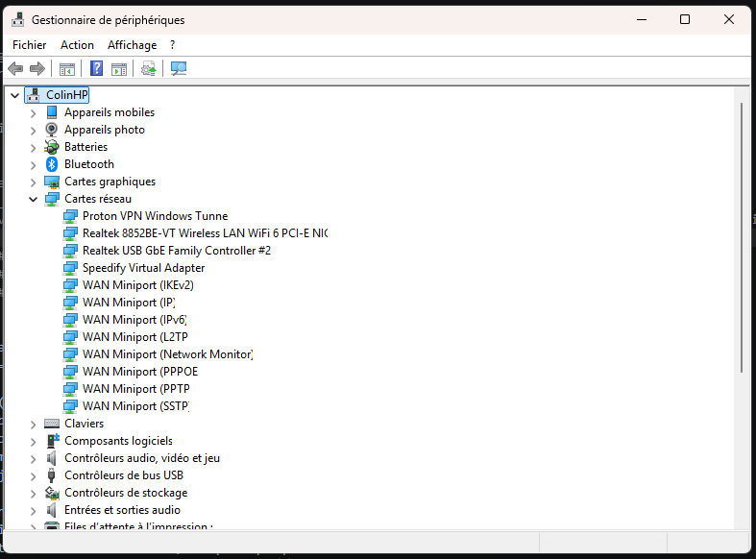The height and width of the screenshot is (559, 756).
Task: Maximize the Gestionnaire de périphériques window
Action: (685, 19)
